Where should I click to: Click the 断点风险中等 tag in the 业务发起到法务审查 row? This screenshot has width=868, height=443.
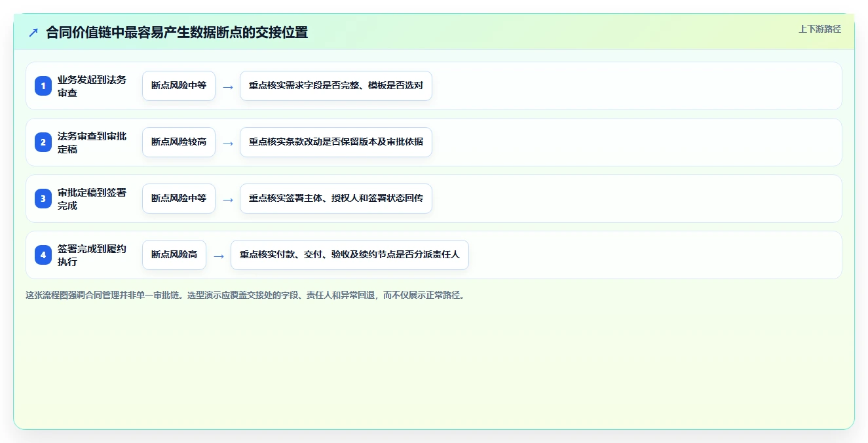tap(179, 86)
